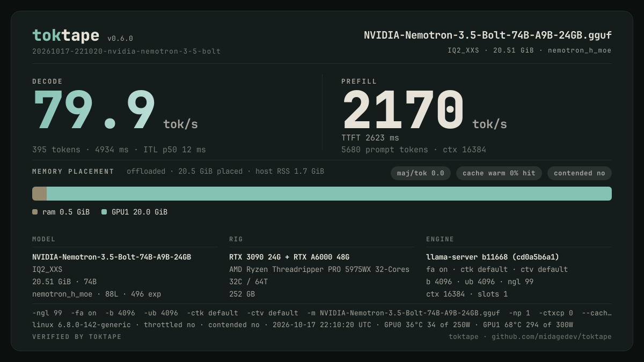Image resolution: width=644 pixels, height=362 pixels.
Task: Click the 'cache warm 0% hit' pill
Action: click(x=499, y=173)
